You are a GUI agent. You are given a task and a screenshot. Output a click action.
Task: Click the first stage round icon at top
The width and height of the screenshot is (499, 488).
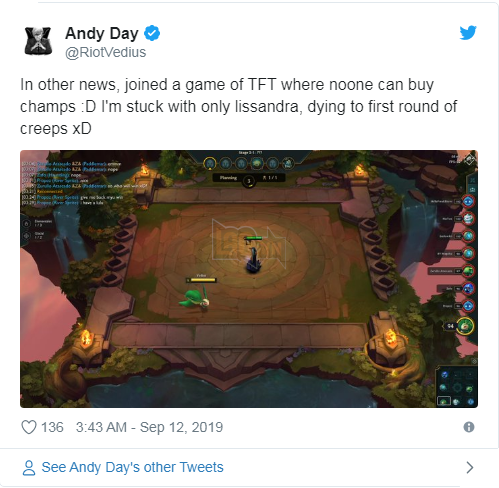[210, 163]
